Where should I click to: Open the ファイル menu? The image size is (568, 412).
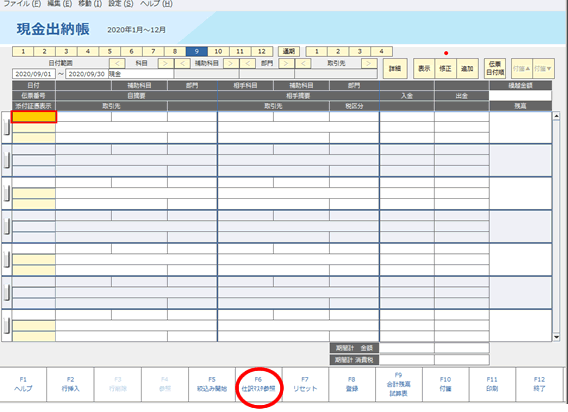(x=22, y=4)
